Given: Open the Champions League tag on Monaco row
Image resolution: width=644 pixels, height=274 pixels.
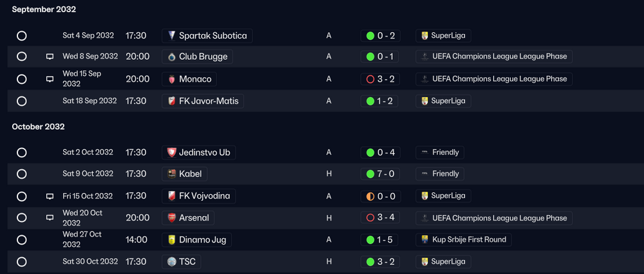Looking at the screenshot, I should click(494, 78).
